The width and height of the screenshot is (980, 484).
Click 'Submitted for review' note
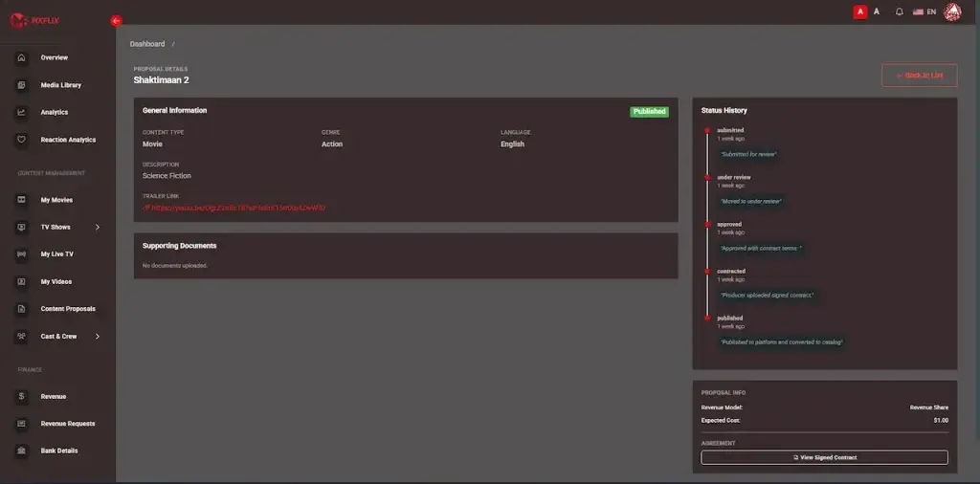(x=748, y=154)
